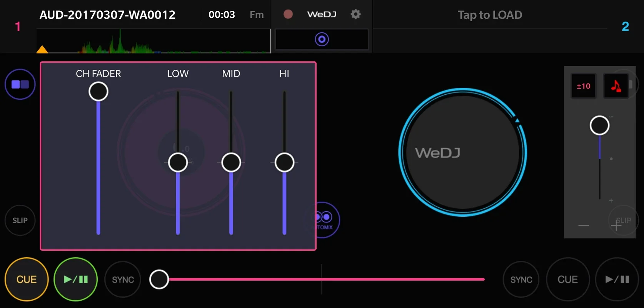Play or pause deck 1
The width and height of the screenshot is (644, 308).
76,280
